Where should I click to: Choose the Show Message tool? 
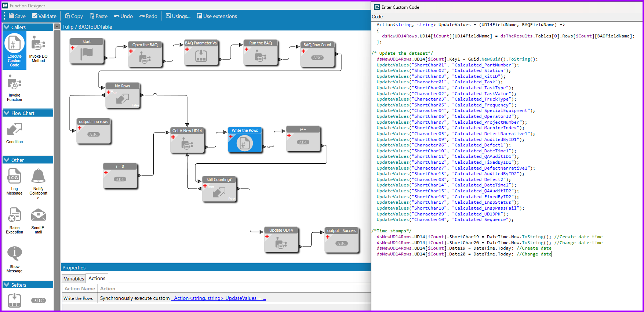(x=14, y=259)
